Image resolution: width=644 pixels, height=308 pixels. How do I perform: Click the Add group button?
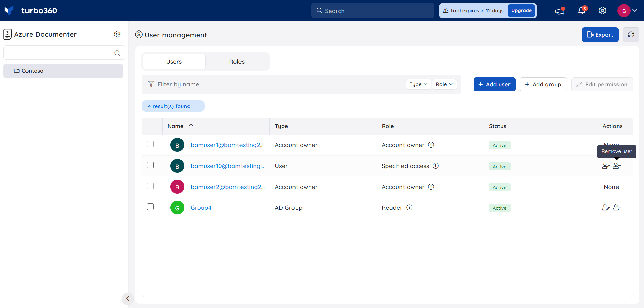pyautogui.click(x=543, y=84)
